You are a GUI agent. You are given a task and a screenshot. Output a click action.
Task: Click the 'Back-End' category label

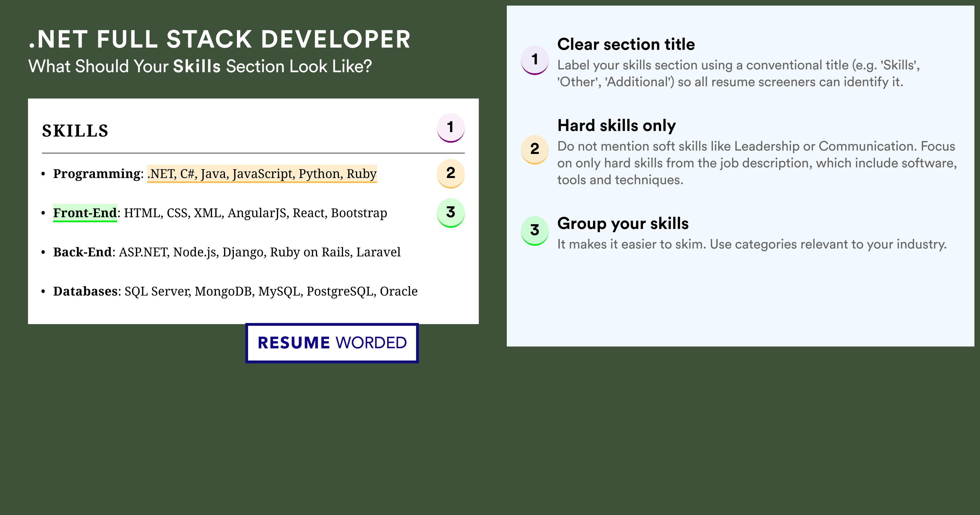click(x=83, y=252)
